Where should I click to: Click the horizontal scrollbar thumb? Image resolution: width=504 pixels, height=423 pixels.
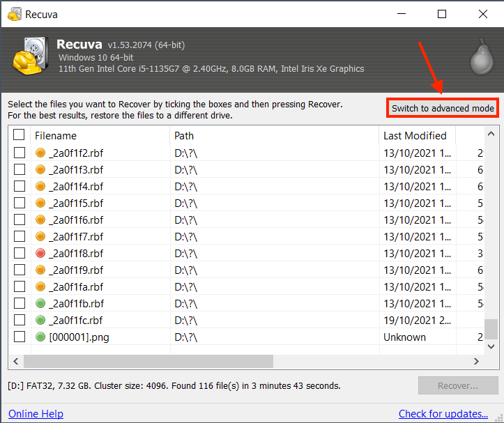[x=148, y=361]
